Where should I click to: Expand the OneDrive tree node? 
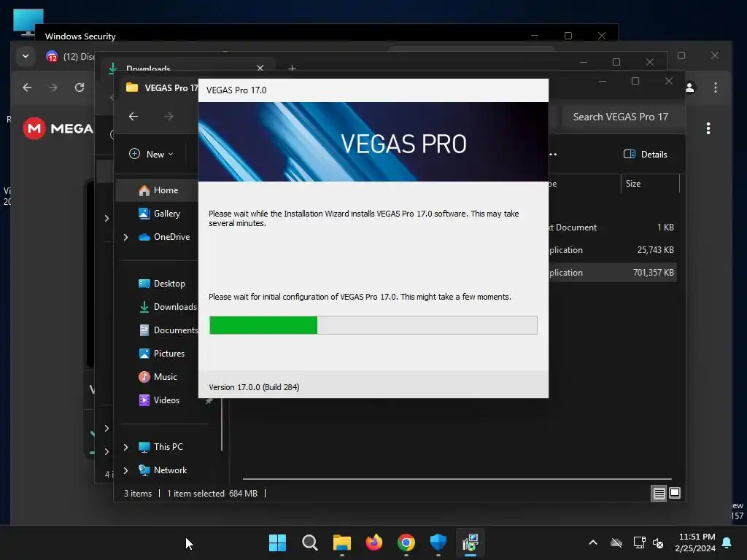tap(125, 237)
